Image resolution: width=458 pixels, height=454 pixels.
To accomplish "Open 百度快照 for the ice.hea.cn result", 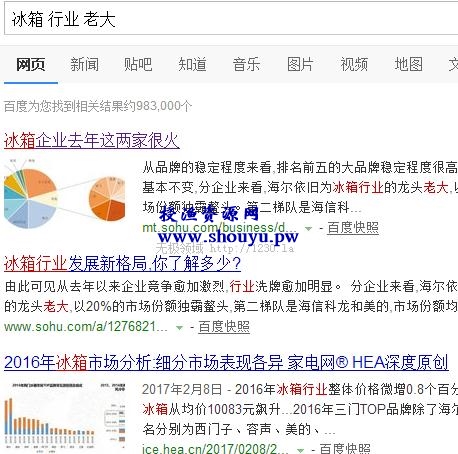I will click(x=345, y=449).
